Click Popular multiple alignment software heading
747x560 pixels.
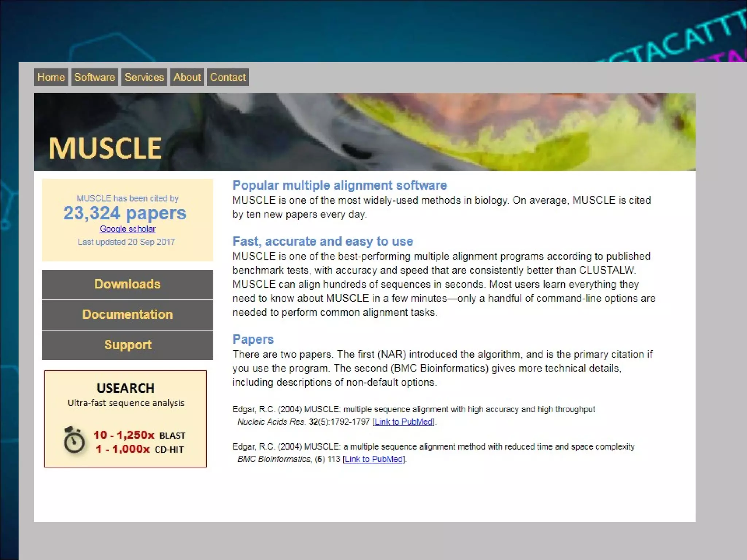(x=340, y=186)
